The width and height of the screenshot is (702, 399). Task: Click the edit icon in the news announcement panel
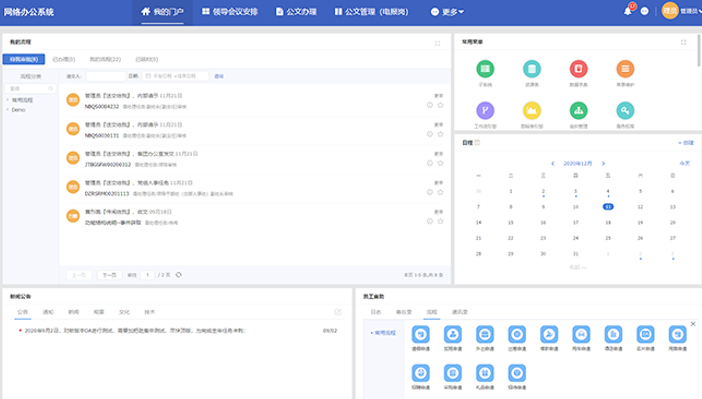coord(338,312)
